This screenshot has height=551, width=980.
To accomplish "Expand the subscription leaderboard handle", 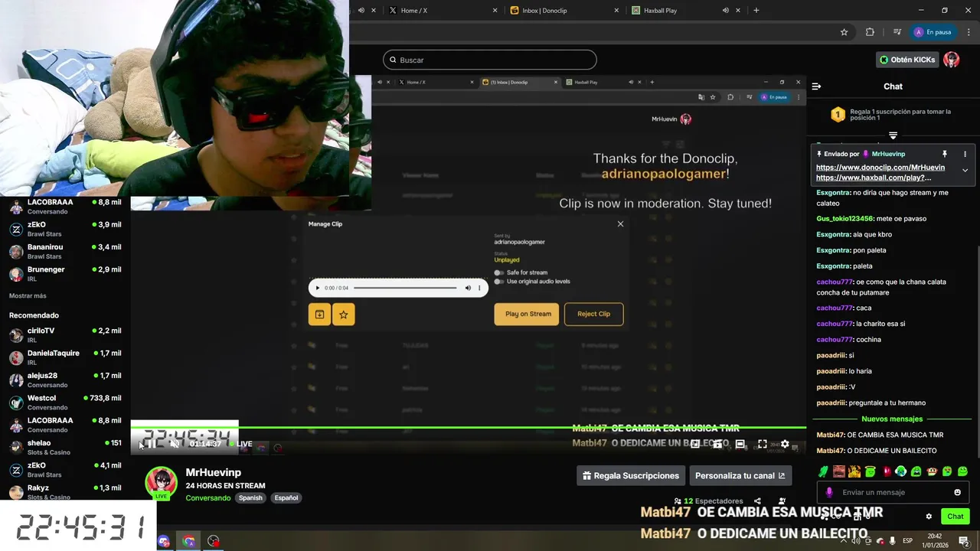I will 893,135.
